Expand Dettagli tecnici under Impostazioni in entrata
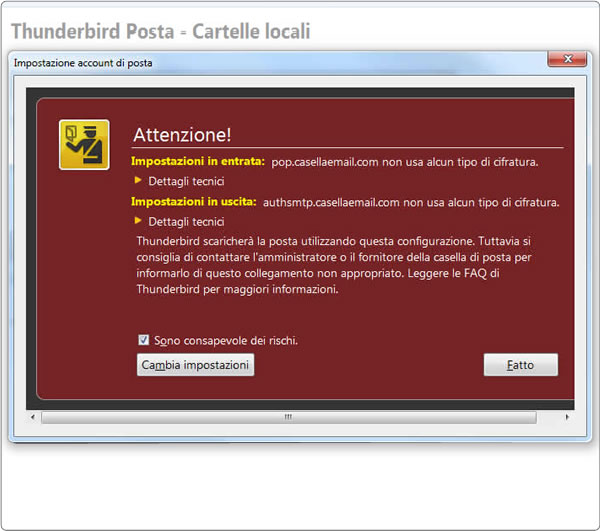Screen dimensions: 600x531 coord(180,181)
